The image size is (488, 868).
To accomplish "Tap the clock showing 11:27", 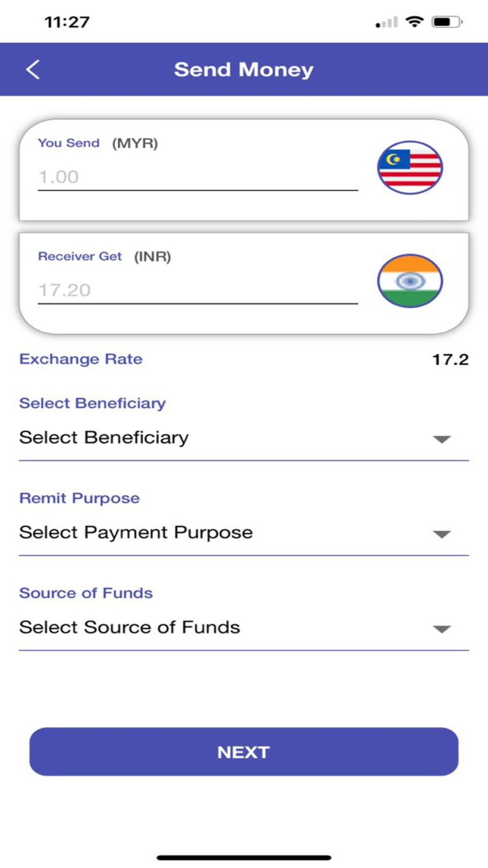I will coord(67,22).
